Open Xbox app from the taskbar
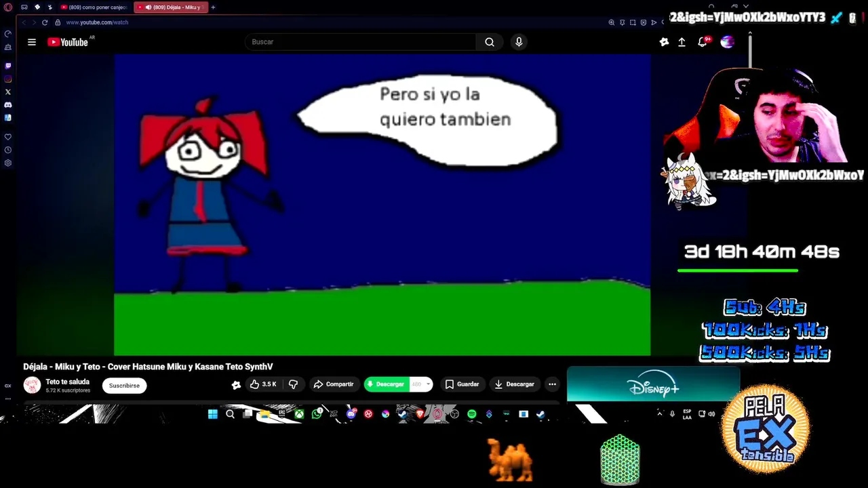Screen dimensions: 868x488 pos(299,414)
